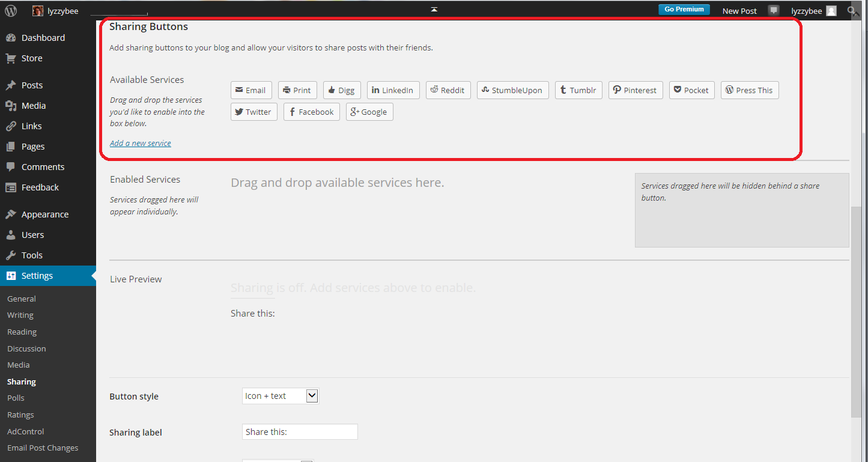Collapse the top toolbar arrow icon

434,10
